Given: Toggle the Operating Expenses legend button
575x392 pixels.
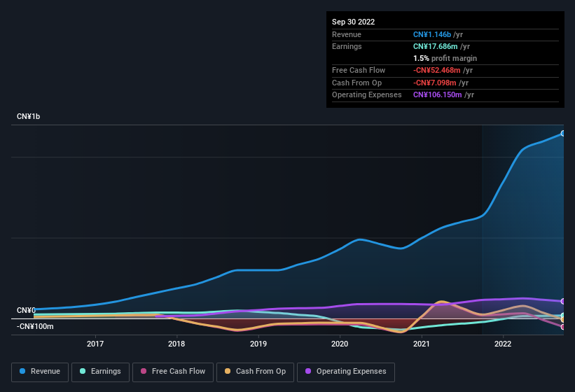Looking at the screenshot, I should point(346,372).
